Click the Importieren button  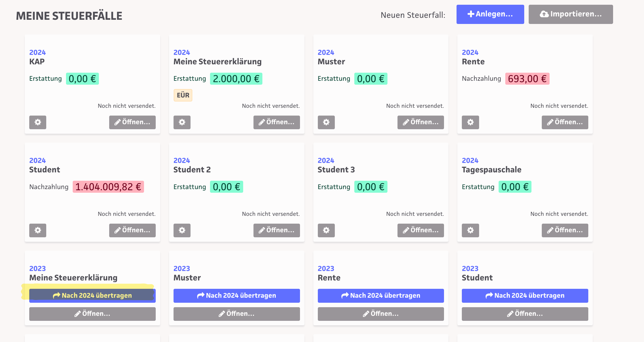570,14
